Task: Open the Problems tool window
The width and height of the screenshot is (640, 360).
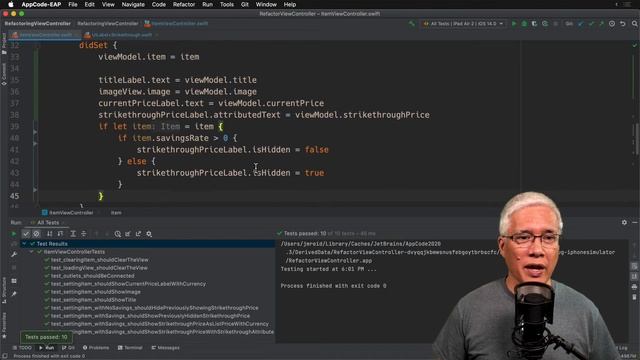Action: [x=96, y=348]
